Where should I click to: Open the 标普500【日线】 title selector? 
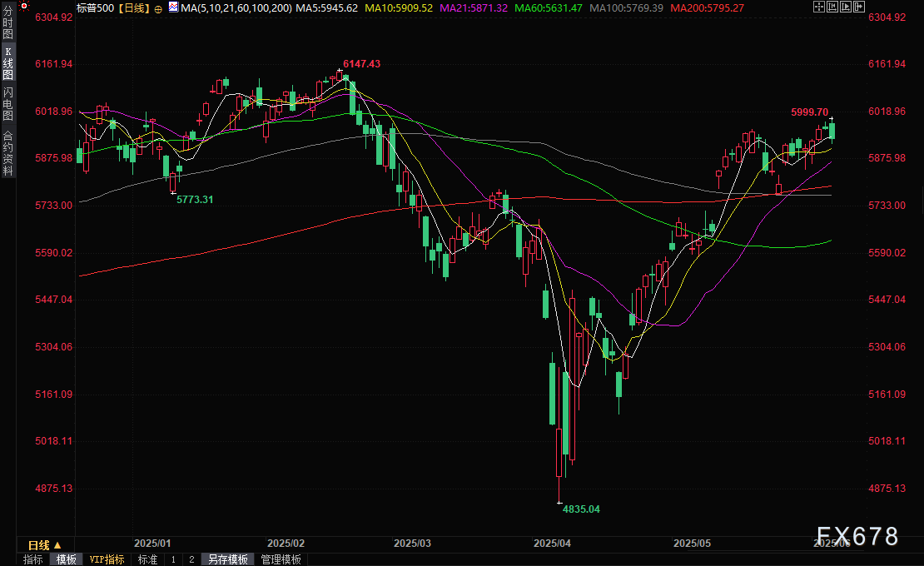coord(113,7)
